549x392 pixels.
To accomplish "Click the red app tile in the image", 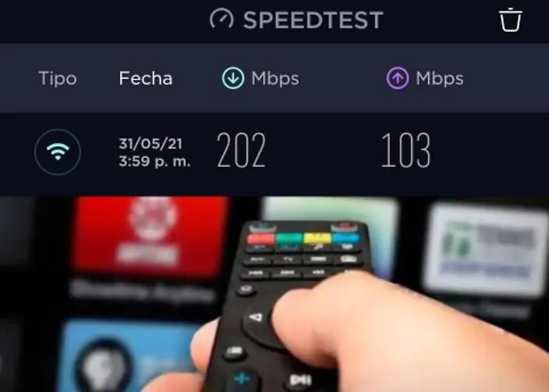I will [151, 237].
